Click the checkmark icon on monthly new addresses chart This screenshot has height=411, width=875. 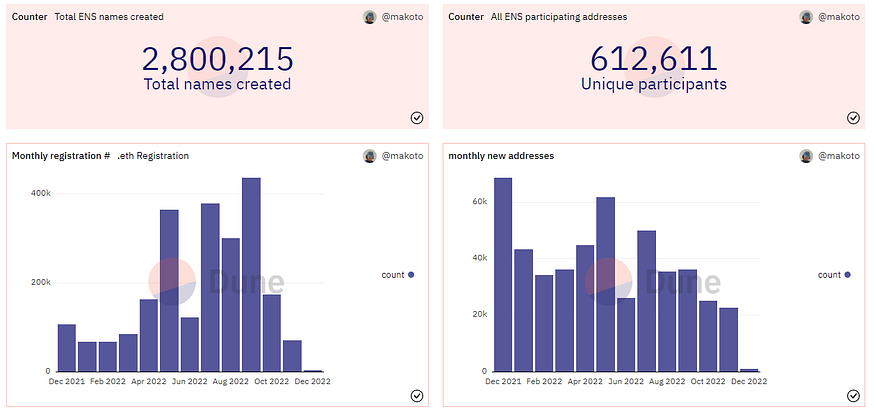point(853,396)
